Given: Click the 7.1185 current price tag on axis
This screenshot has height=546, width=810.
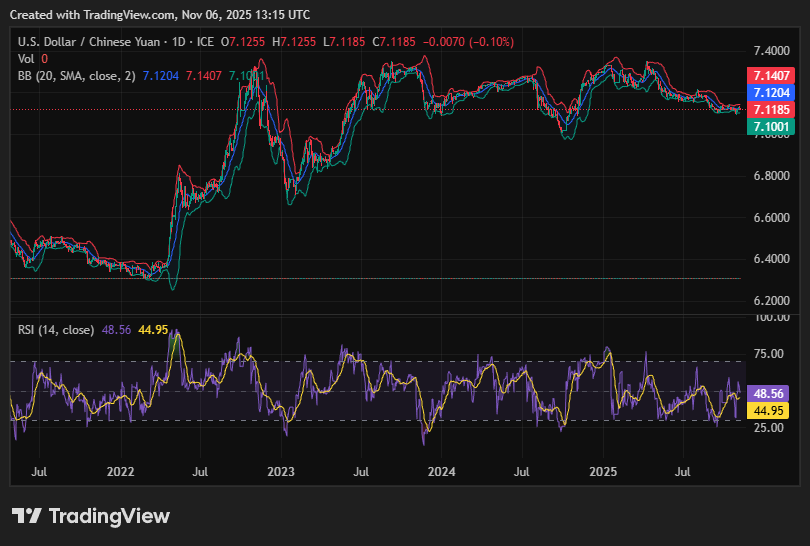Looking at the screenshot, I should [770, 109].
